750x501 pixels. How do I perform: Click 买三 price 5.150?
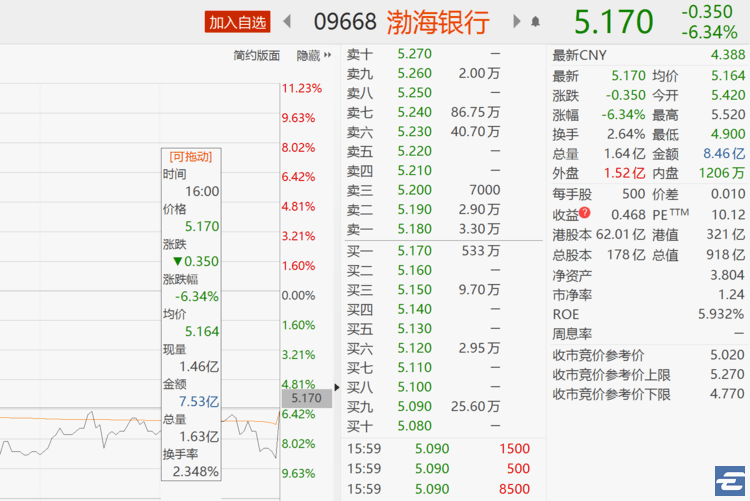tap(414, 289)
